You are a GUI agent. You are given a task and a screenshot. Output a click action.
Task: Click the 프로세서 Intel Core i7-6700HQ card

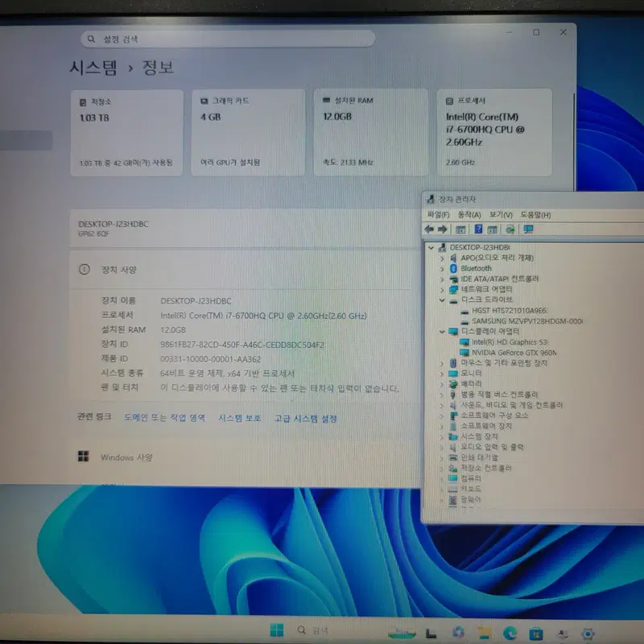click(494, 132)
